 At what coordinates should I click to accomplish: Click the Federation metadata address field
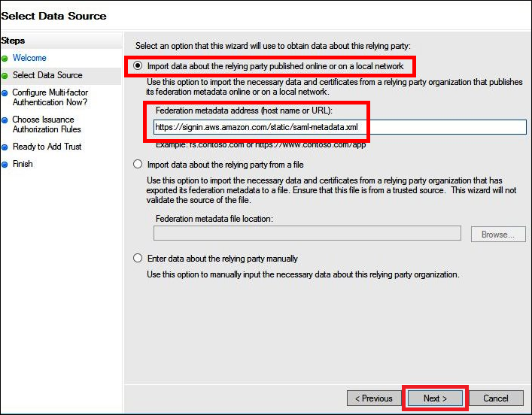(340, 127)
